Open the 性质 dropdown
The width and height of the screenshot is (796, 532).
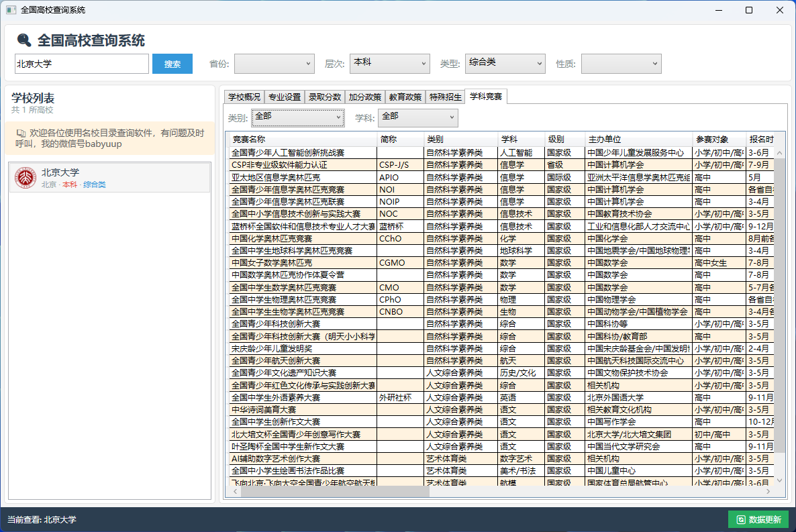621,64
